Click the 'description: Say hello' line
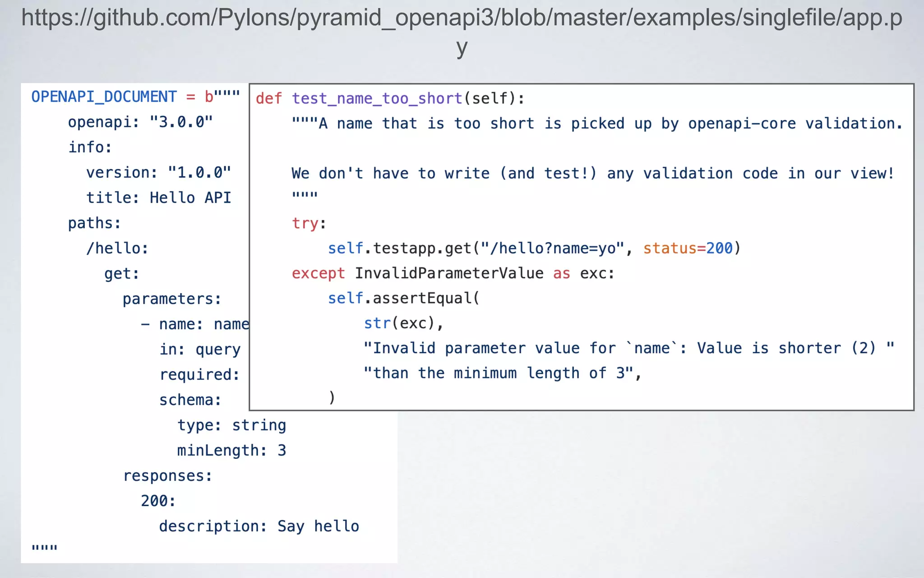Viewport: 924px width, 578px height. coord(259,527)
